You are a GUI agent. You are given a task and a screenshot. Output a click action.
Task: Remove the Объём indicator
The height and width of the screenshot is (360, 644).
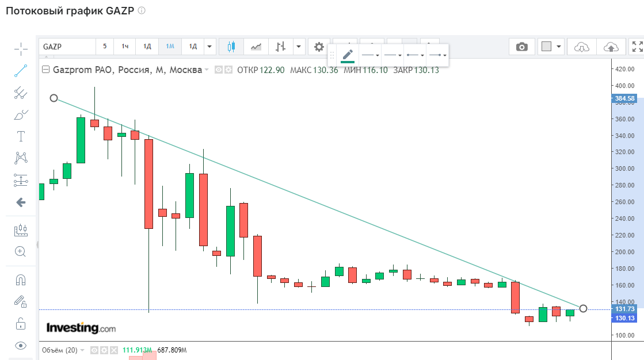(114, 350)
